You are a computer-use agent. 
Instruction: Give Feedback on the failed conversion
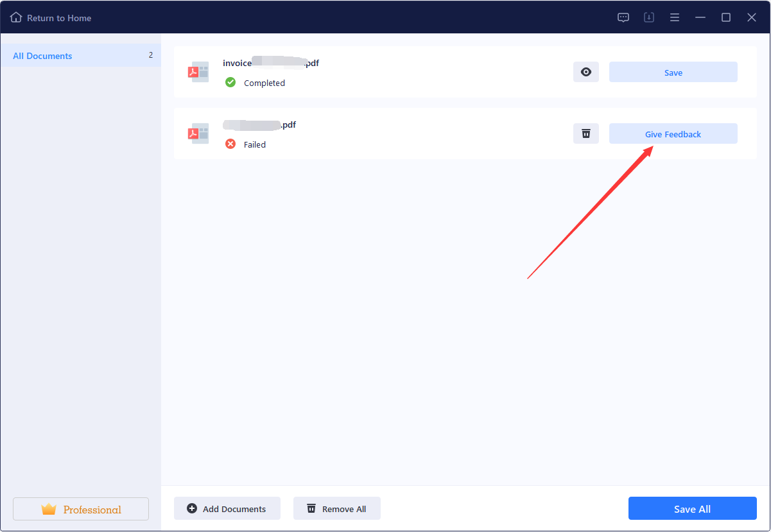(x=673, y=133)
